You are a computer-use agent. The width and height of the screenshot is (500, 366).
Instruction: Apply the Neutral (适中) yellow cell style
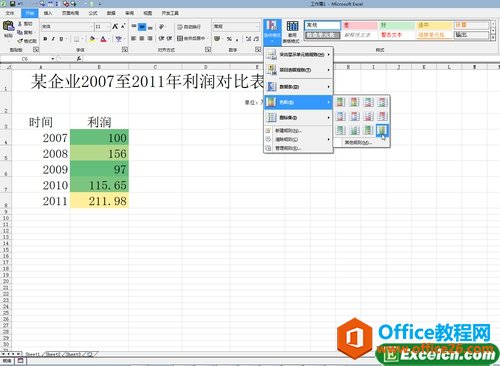click(x=434, y=25)
